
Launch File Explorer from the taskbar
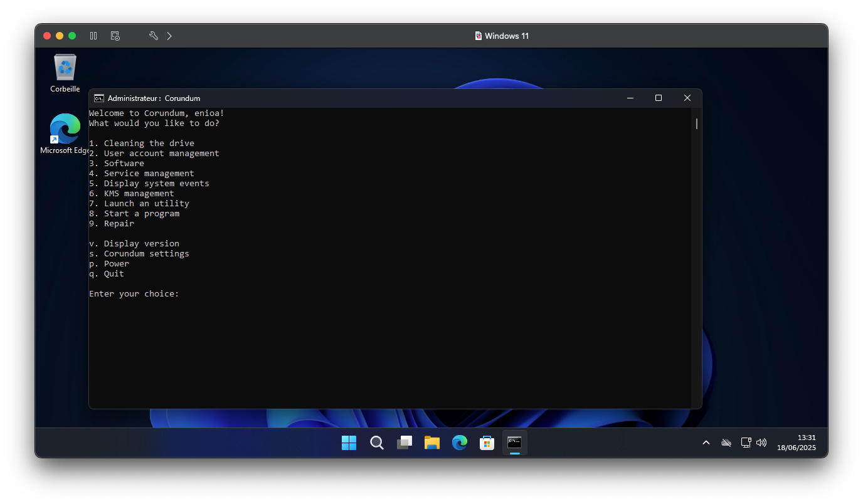(x=432, y=443)
